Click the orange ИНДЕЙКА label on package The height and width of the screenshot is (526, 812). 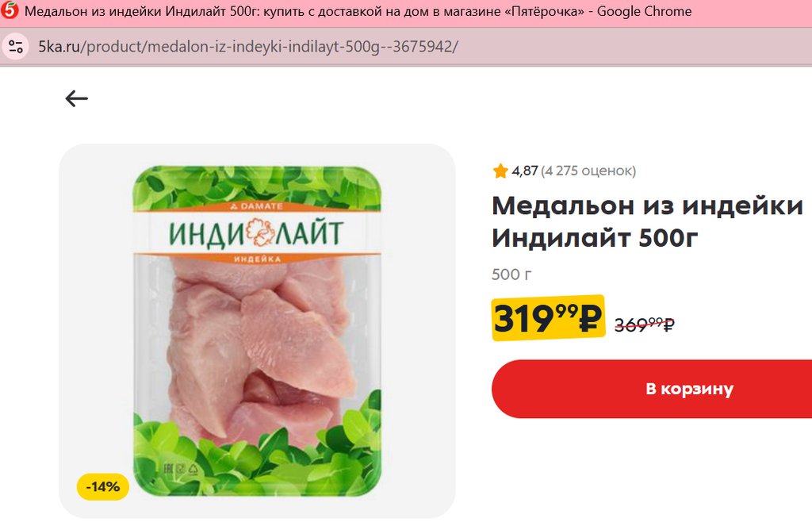pos(257,259)
